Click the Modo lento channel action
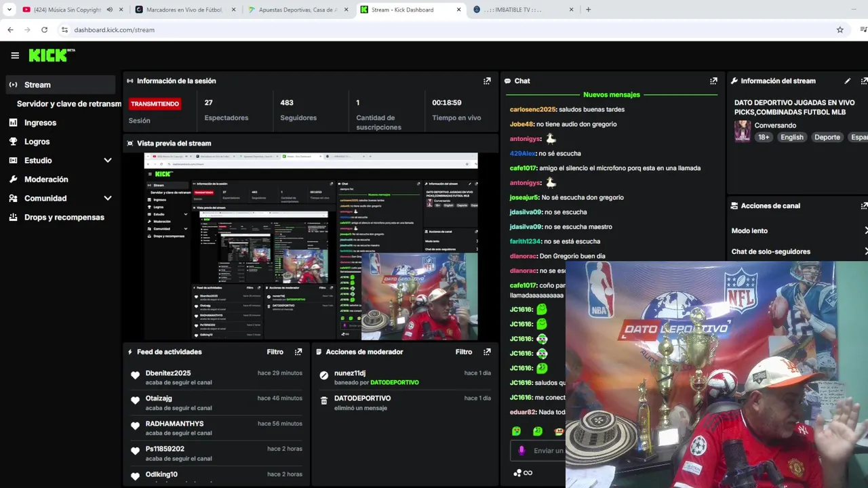Screen dimensions: 868x488 point(800,231)
